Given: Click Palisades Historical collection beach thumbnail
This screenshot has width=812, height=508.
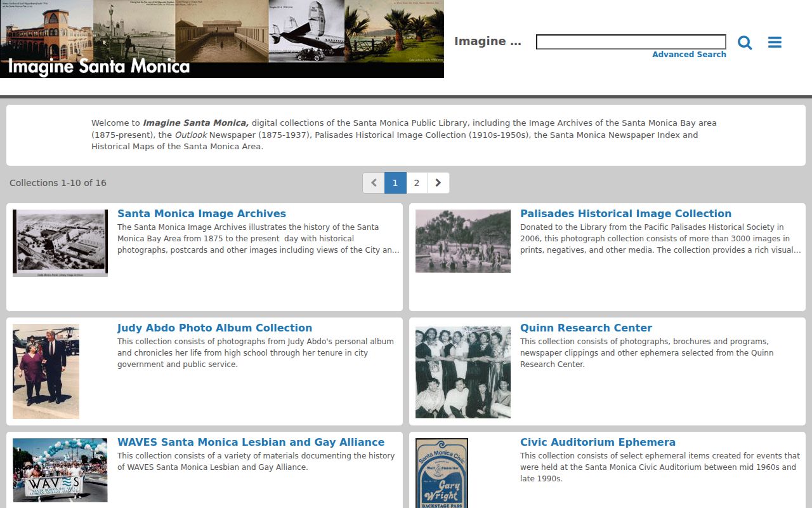Looking at the screenshot, I should 463,241.
